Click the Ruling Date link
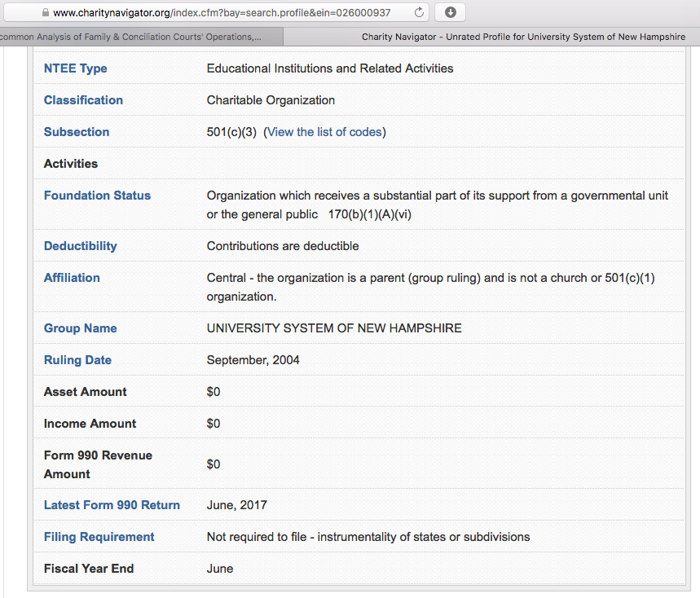Viewport: 700px width, 598px height. [x=77, y=360]
